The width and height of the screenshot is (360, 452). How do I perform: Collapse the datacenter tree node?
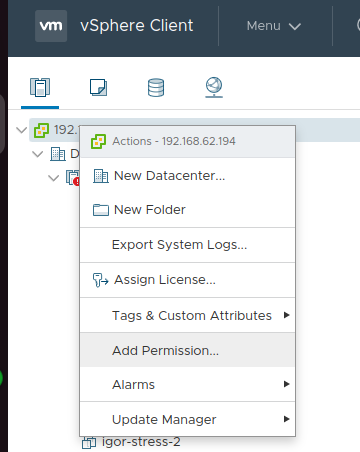[38, 154]
